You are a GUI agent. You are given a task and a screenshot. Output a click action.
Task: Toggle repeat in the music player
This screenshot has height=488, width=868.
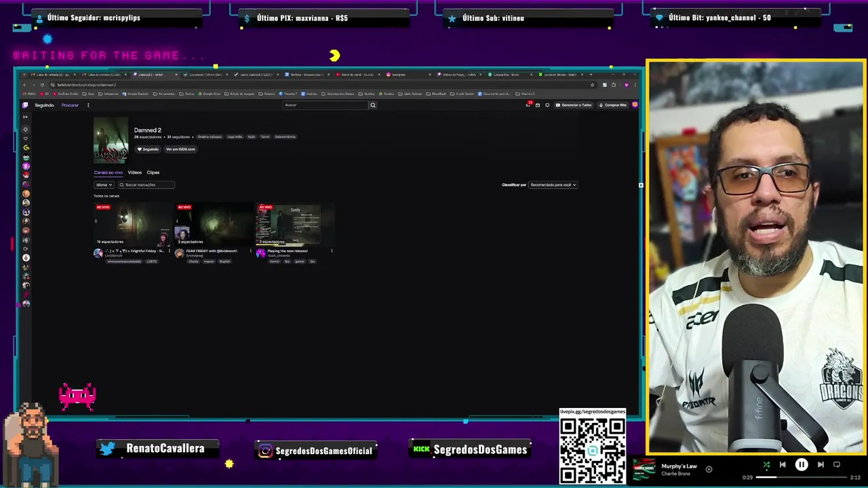point(837,465)
